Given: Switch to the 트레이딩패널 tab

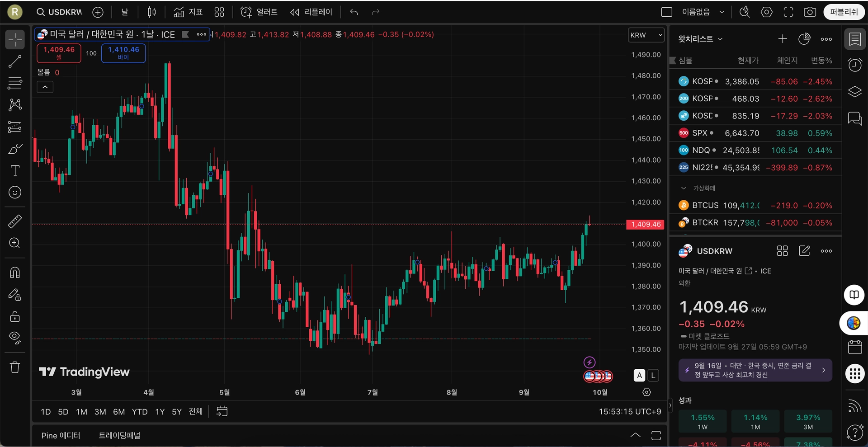Looking at the screenshot, I should pos(119,436).
